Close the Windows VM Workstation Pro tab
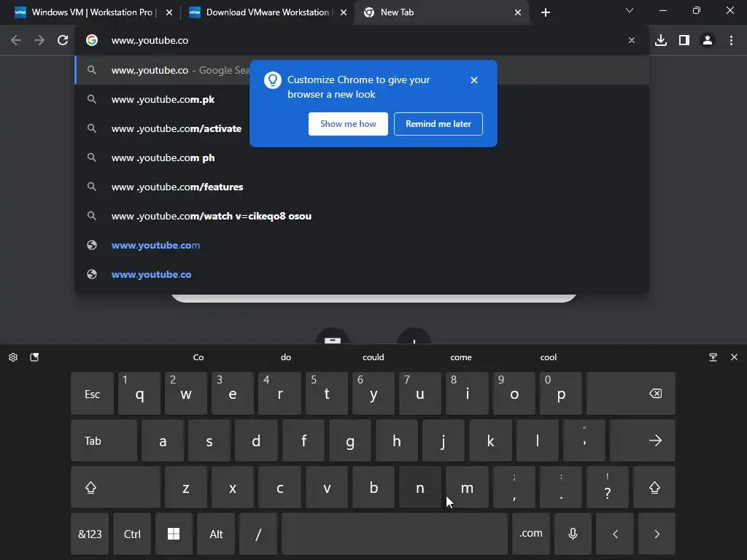747x560 pixels. 169,12
